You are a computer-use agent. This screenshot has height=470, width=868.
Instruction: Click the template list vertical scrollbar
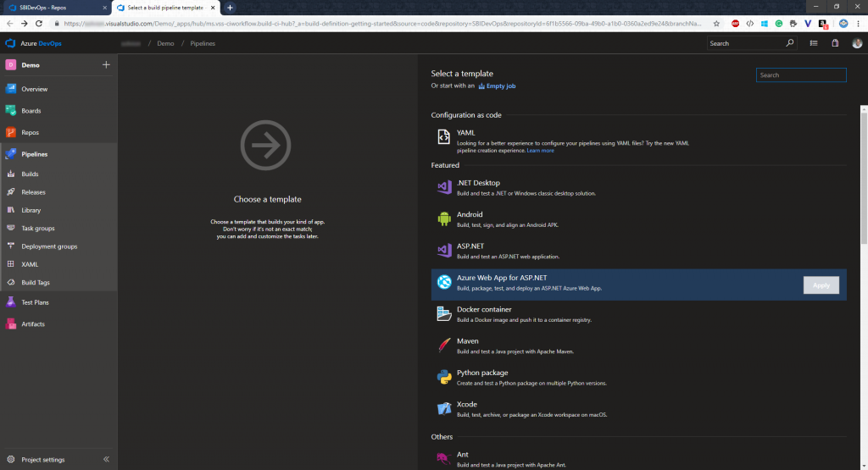click(864, 177)
